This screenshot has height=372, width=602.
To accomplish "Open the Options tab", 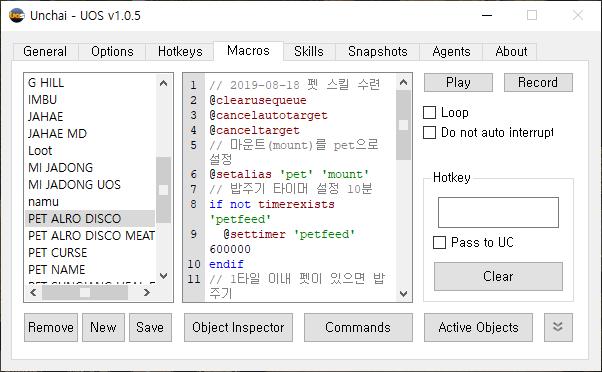I will tap(112, 52).
